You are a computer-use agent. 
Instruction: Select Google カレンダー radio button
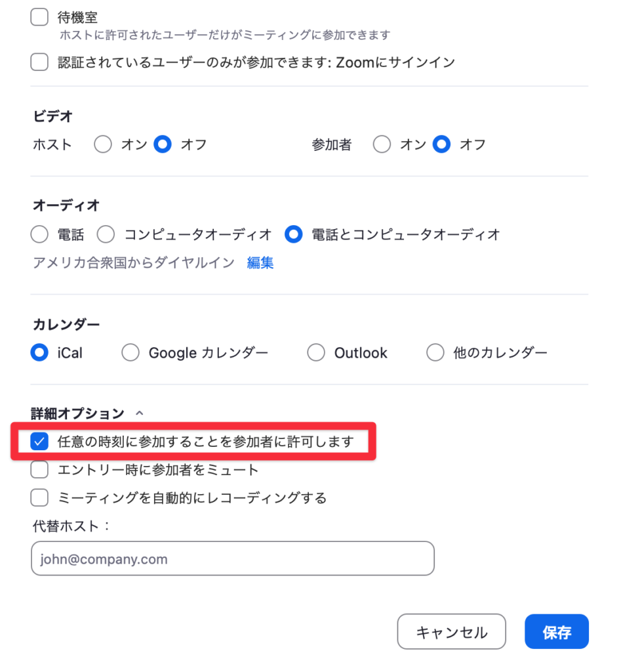(x=130, y=353)
